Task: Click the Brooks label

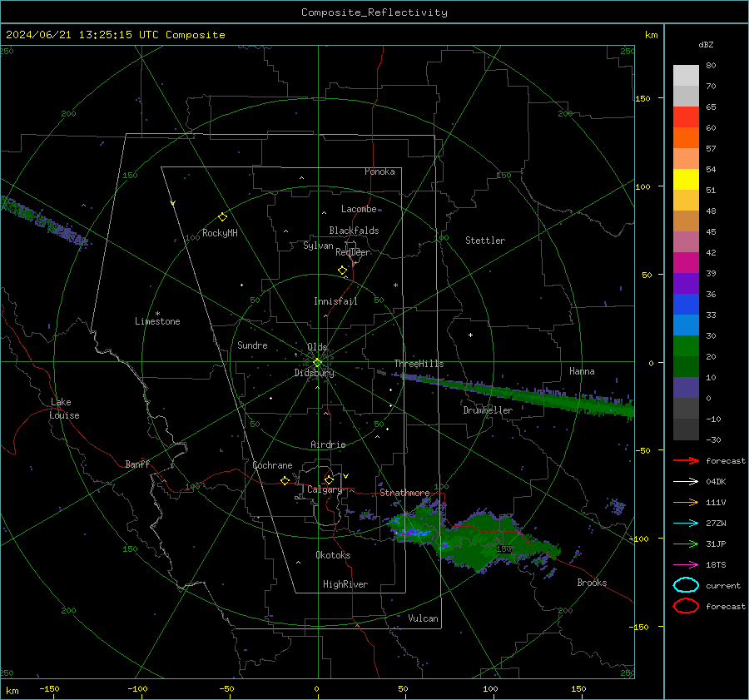Action: click(592, 583)
